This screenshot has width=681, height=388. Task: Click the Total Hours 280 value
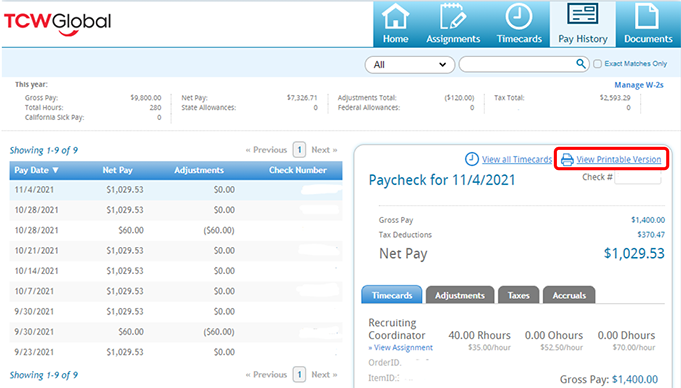[155, 108]
